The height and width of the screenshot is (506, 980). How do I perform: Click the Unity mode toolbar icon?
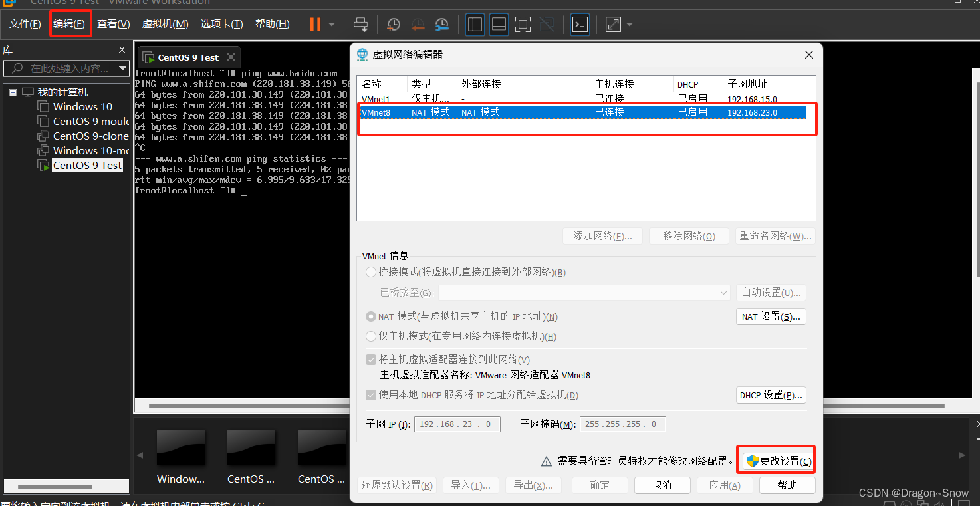coord(547,25)
